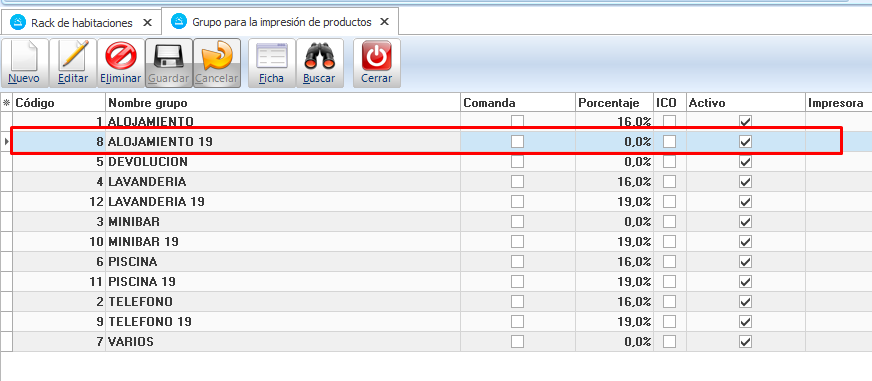Click the Cerrar power icon
Viewport: 872px width, 381px height.
pos(376,56)
